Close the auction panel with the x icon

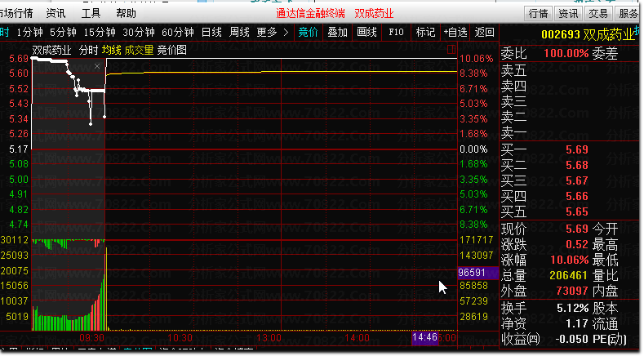point(97,66)
